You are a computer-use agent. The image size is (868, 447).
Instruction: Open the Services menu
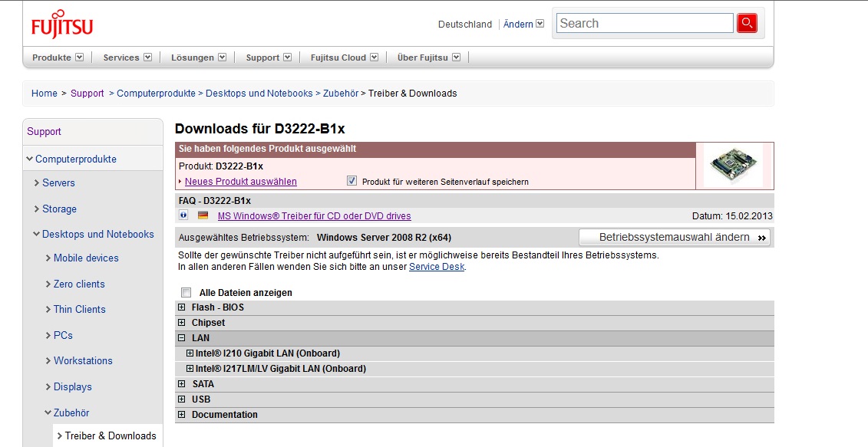(127, 57)
